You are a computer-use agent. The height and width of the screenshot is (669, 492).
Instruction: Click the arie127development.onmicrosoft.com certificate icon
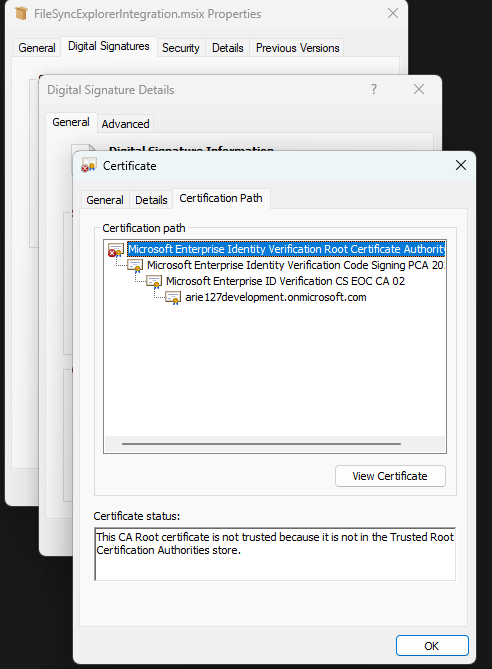click(173, 298)
